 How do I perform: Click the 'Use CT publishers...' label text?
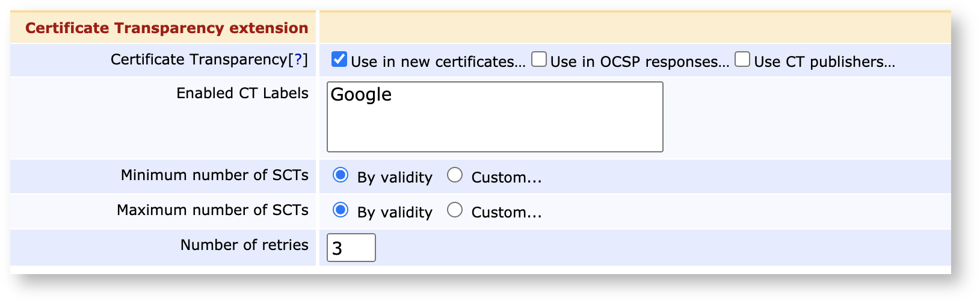point(824,62)
